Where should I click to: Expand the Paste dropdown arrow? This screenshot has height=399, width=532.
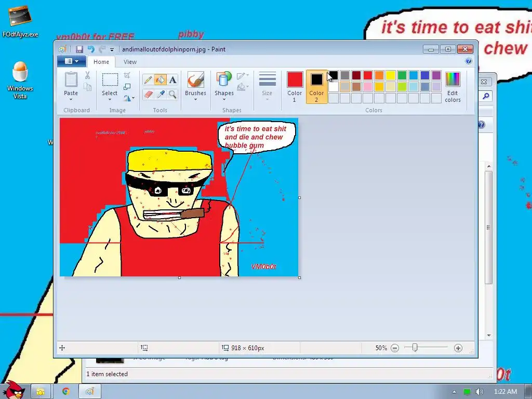coord(71,100)
